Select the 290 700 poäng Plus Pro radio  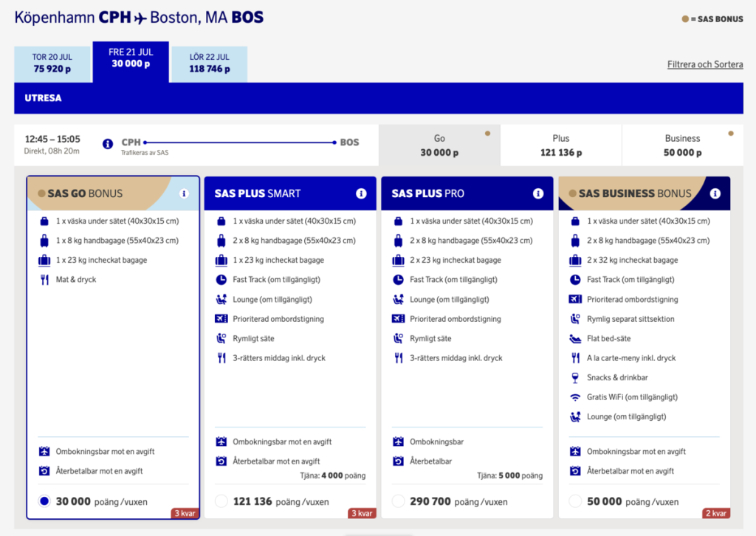coord(398,501)
